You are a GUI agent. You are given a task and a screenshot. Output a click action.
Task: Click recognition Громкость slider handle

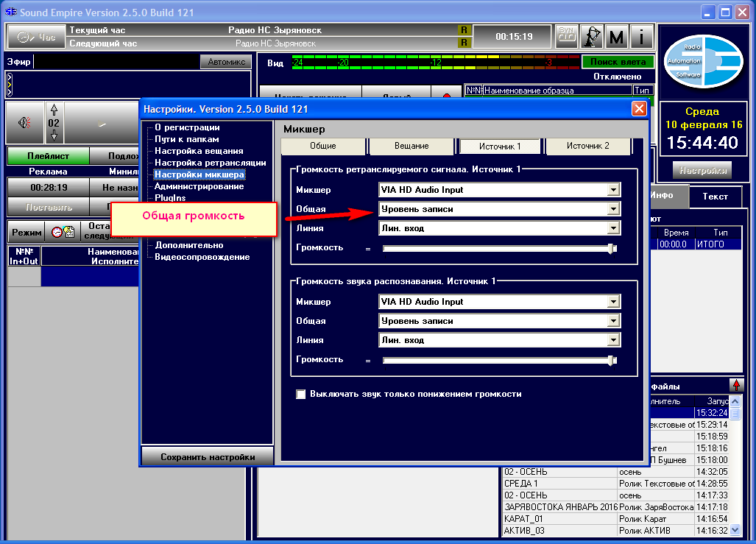click(612, 360)
